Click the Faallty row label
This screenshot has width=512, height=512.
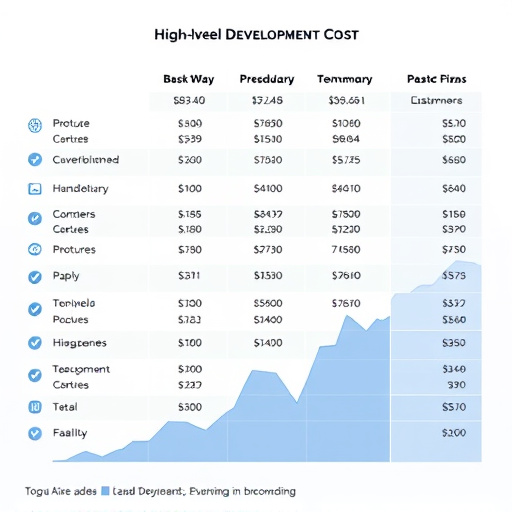(x=70, y=433)
